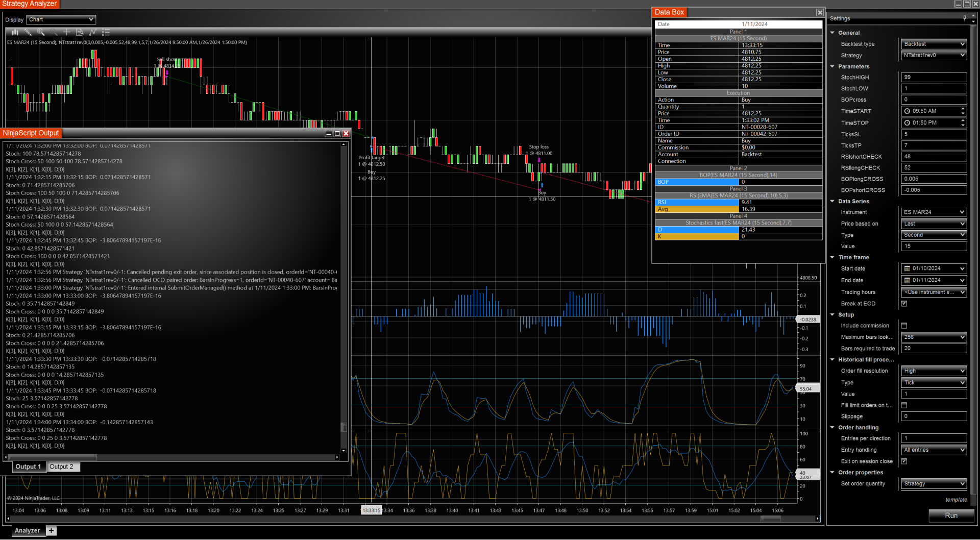980x540 pixels.
Task: Minimize the Strategy Analyzer window
Action: point(958,4)
